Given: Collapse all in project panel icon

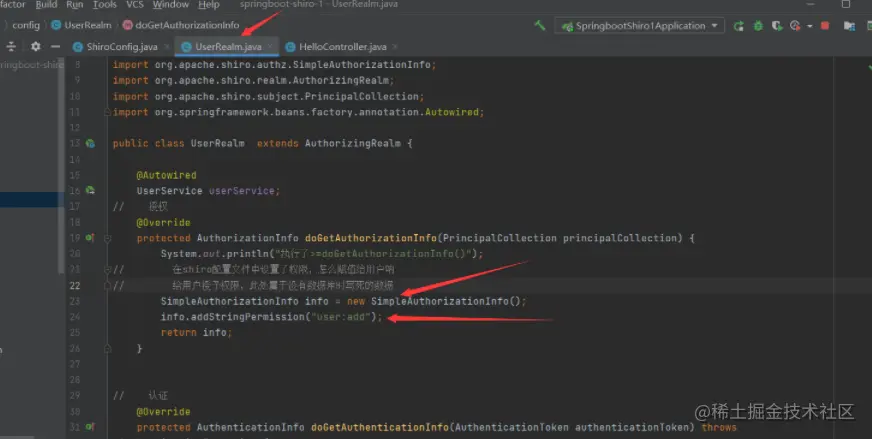Looking at the screenshot, I should pyautogui.click(x=11, y=47).
